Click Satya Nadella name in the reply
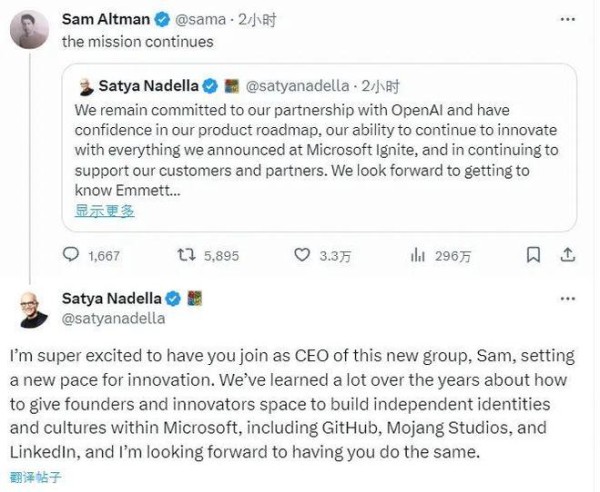The image size is (600, 492). [x=110, y=298]
